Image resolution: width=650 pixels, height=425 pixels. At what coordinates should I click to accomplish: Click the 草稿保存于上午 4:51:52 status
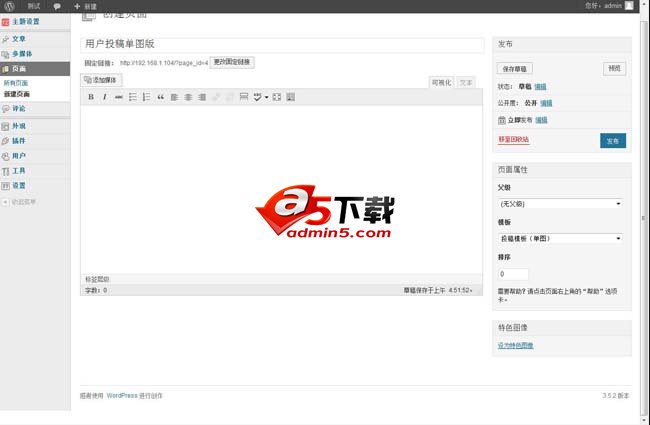coord(438,290)
